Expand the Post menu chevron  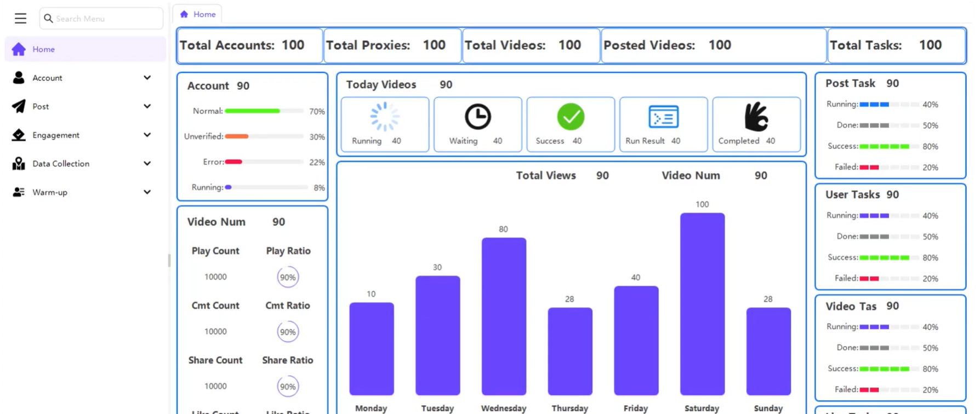(147, 106)
